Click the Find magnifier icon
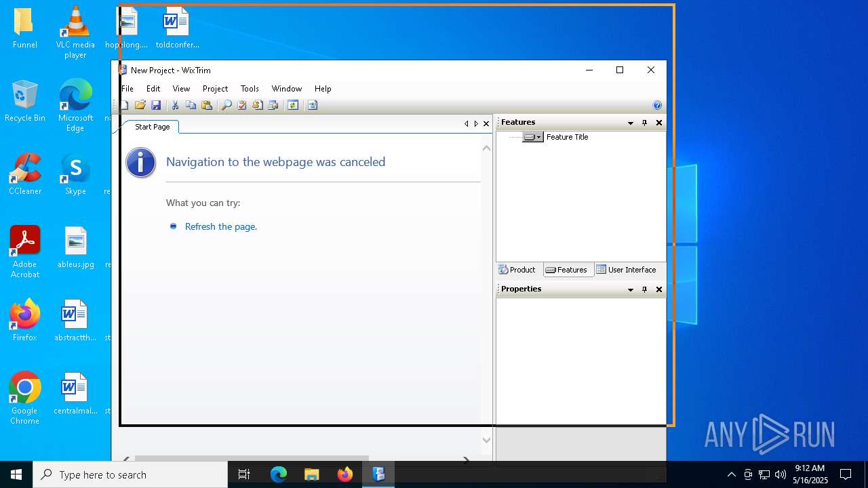The image size is (868, 488). point(226,105)
